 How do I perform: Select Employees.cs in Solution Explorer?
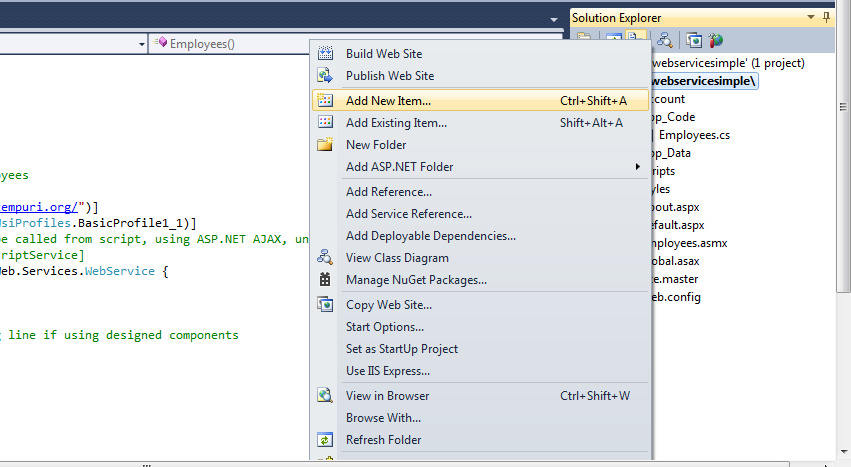click(x=694, y=135)
